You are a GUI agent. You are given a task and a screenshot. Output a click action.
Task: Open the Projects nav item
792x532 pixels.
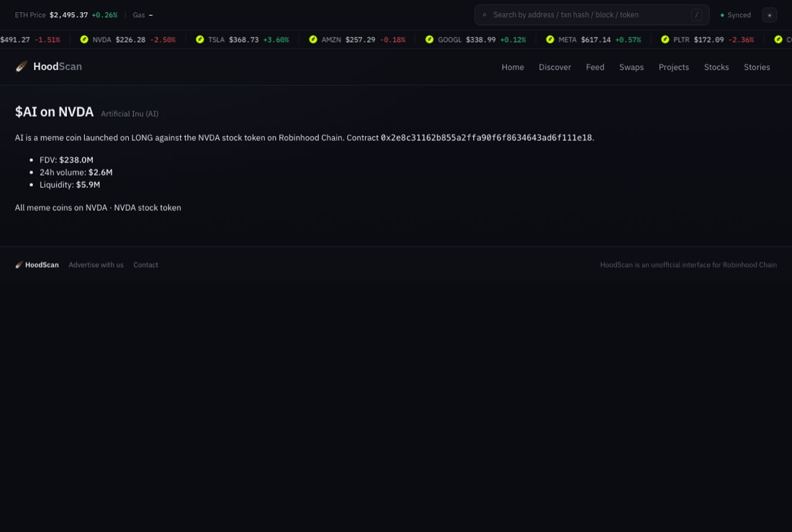tap(674, 67)
